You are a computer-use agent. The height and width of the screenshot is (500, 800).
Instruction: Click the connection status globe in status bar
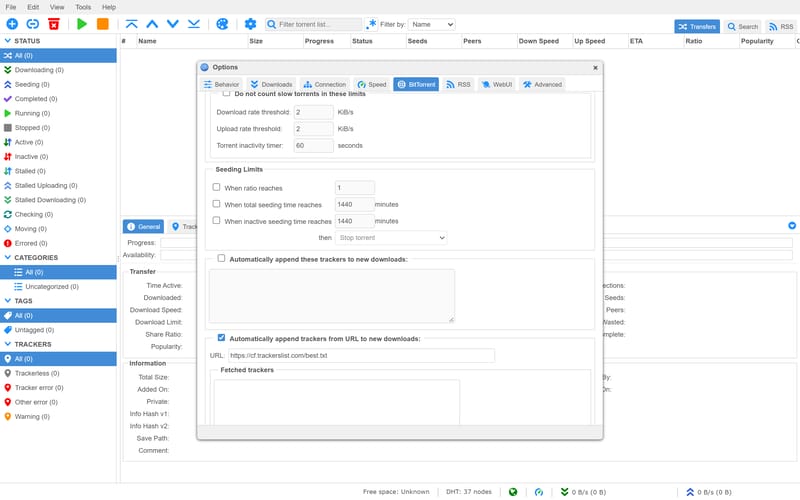[513, 492]
